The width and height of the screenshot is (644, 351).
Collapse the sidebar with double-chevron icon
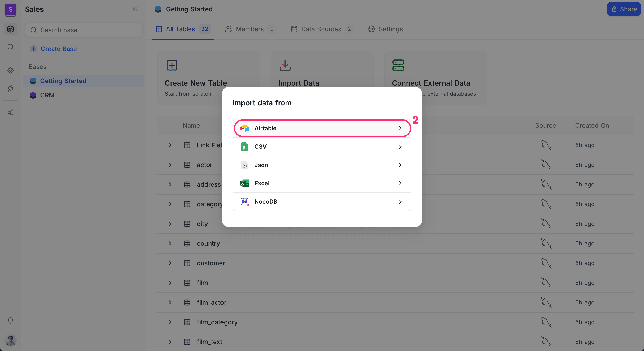point(135,9)
